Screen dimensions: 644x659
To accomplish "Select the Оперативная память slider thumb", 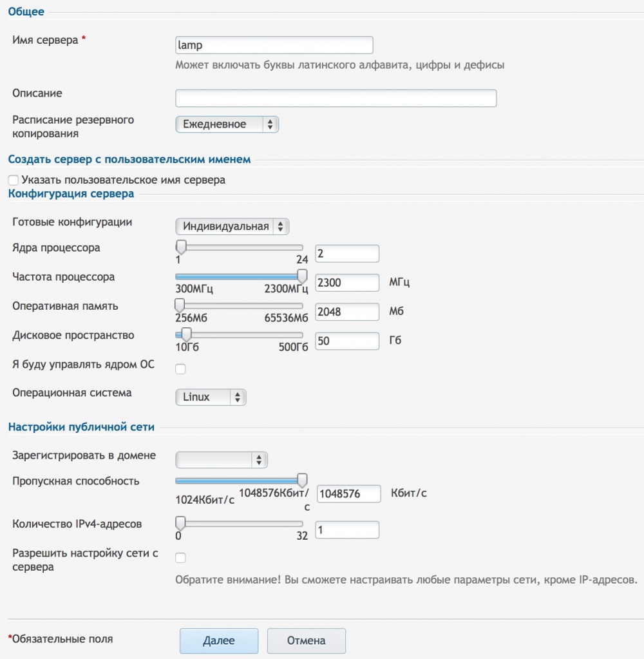I will pos(180,304).
